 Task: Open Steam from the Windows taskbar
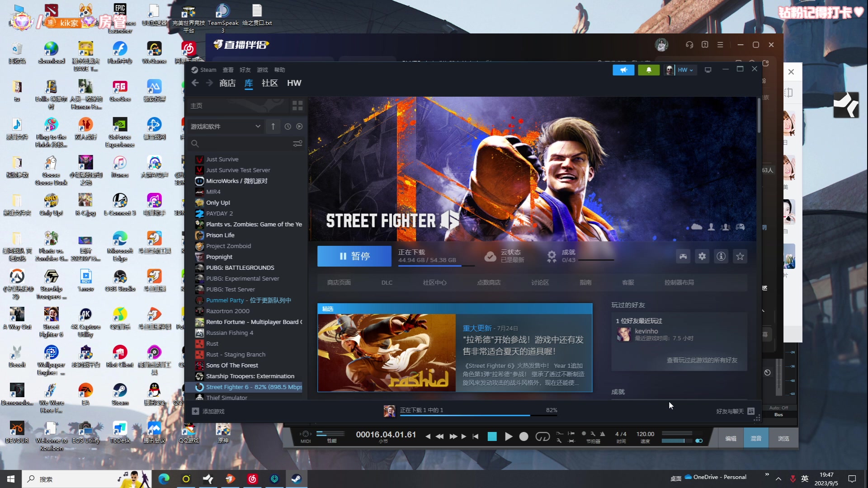pos(297,479)
